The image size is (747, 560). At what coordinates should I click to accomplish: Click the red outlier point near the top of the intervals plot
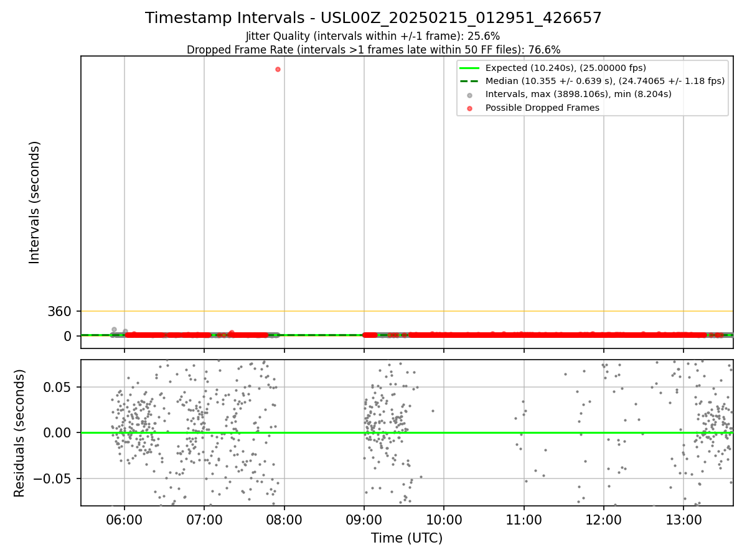[x=278, y=69]
